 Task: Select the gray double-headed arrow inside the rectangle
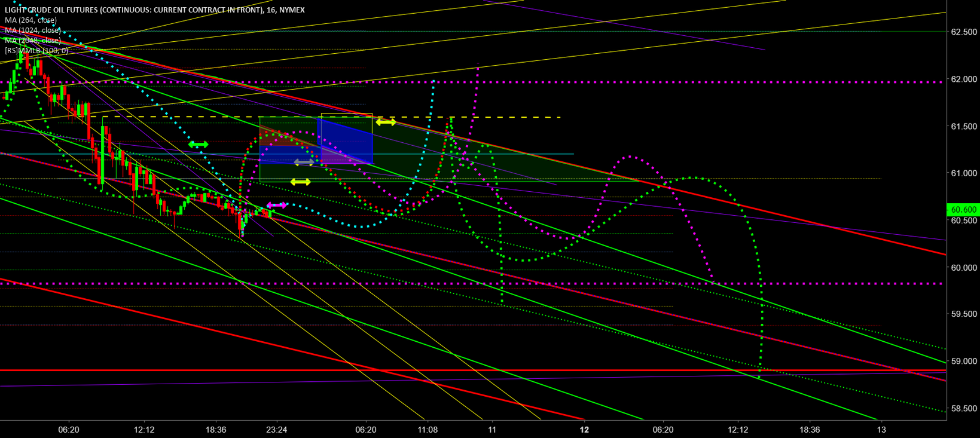tap(304, 162)
